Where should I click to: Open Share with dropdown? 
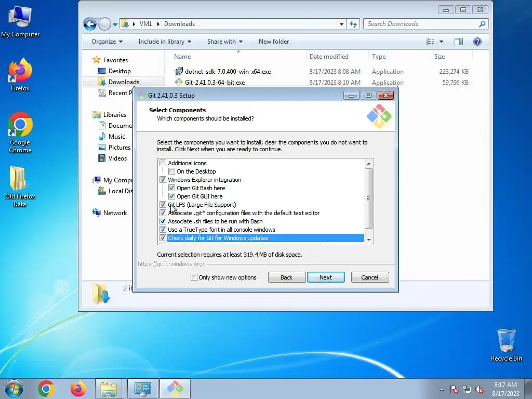tap(225, 42)
